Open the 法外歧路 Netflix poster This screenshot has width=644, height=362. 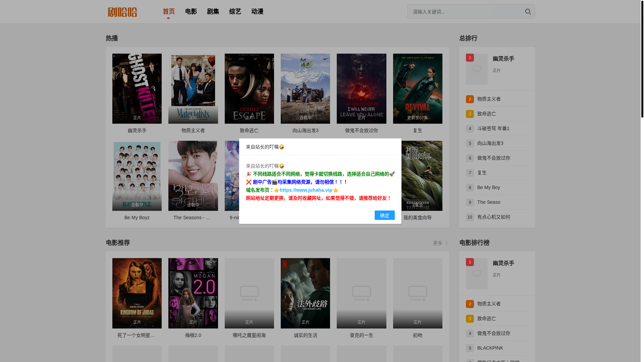(x=305, y=293)
